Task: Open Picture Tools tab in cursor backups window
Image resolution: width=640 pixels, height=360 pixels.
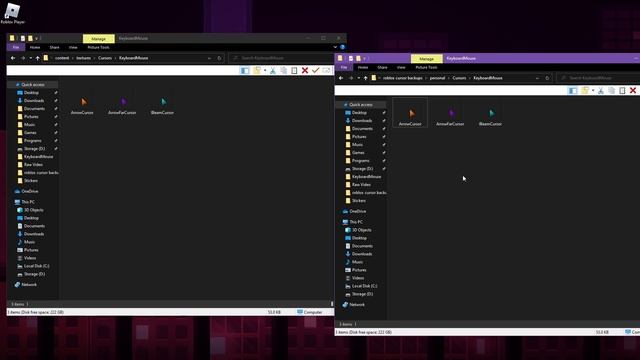Action: [426, 67]
